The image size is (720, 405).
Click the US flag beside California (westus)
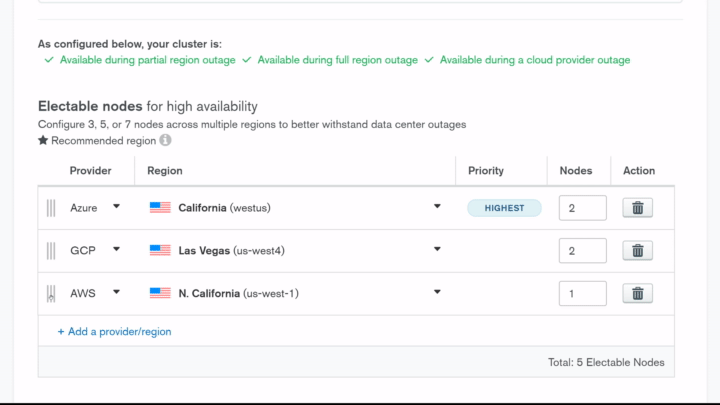tap(160, 208)
